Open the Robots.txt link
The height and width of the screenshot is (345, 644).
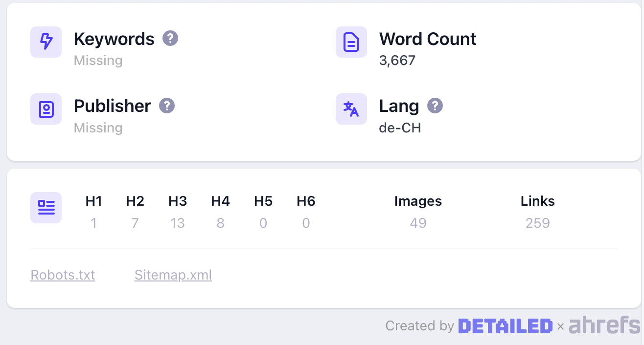(x=63, y=275)
